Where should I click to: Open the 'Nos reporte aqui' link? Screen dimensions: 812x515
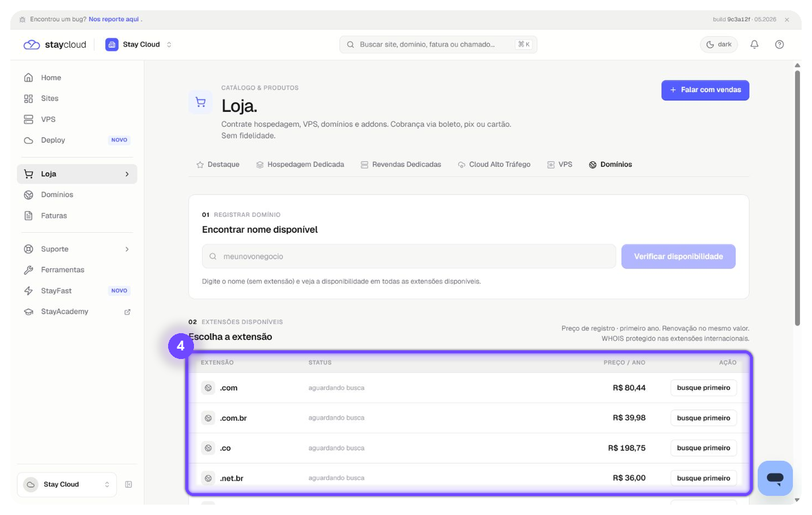point(114,19)
